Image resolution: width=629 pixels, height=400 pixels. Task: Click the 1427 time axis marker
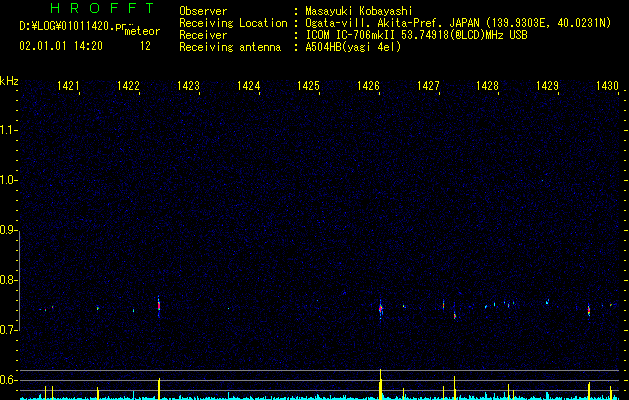[428, 85]
